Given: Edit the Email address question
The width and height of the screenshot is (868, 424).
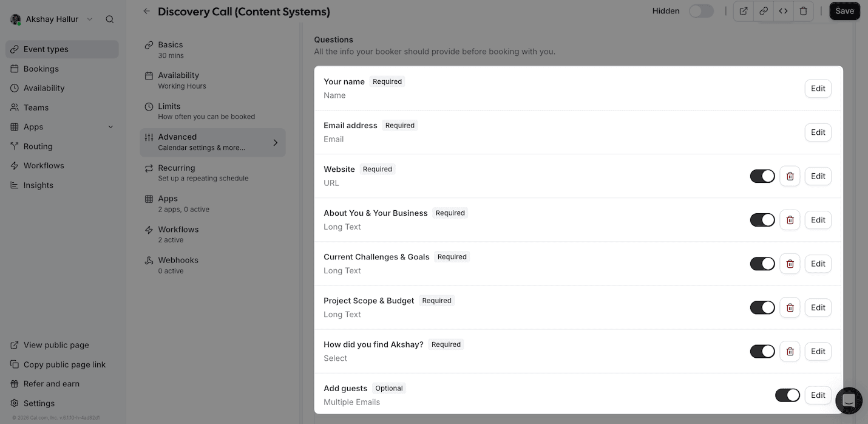Looking at the screenshot, I should pos(818,132).
